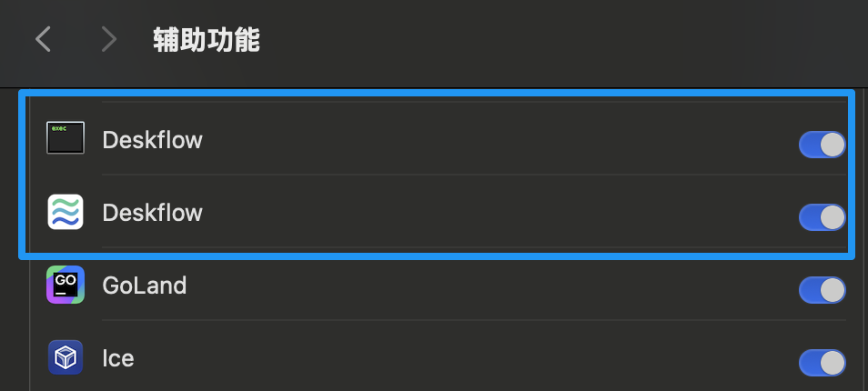868x391 pixels.
Task: Click the Deskflow label beside the exec icon
Action: (152, 140)
